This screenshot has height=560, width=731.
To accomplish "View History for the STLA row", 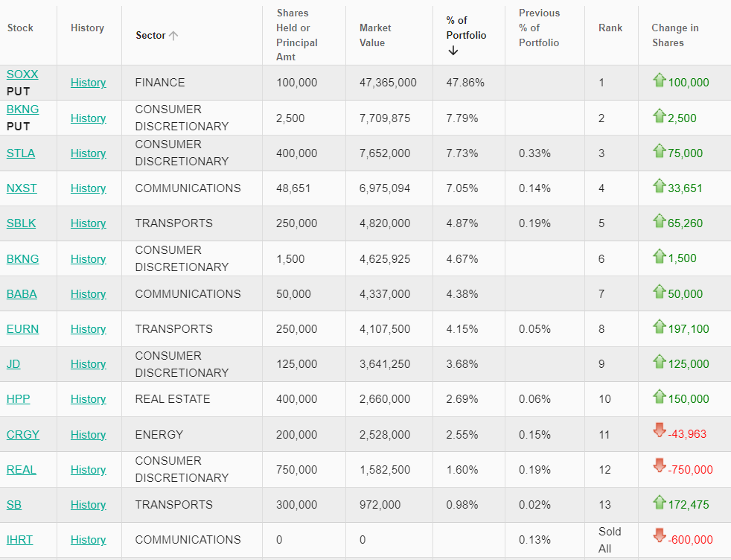I will [x=88, y=153].
